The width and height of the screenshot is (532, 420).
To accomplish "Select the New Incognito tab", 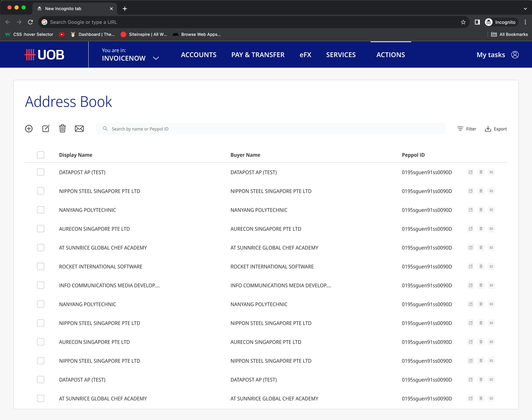I will pos(74,9).
